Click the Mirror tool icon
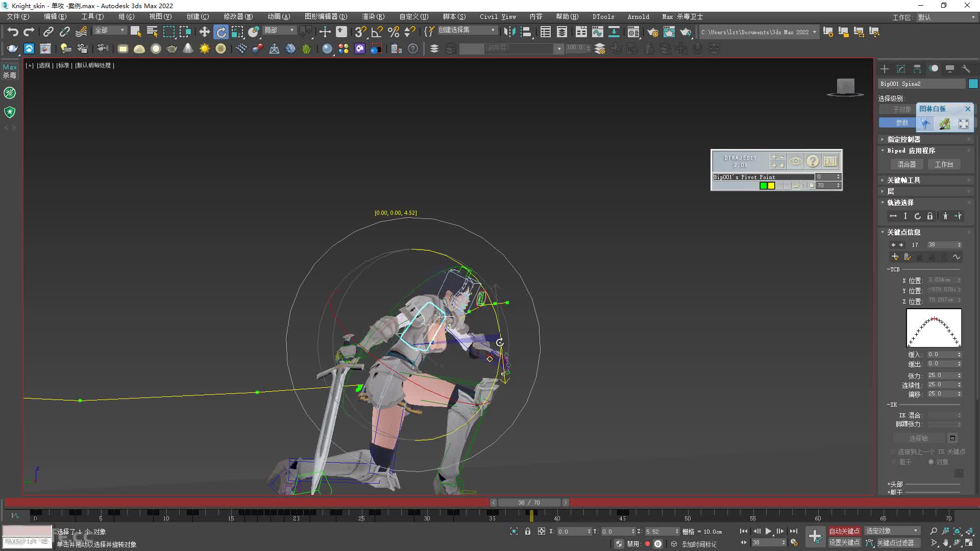This screenshot has height=551, width=980. [509, 32]
